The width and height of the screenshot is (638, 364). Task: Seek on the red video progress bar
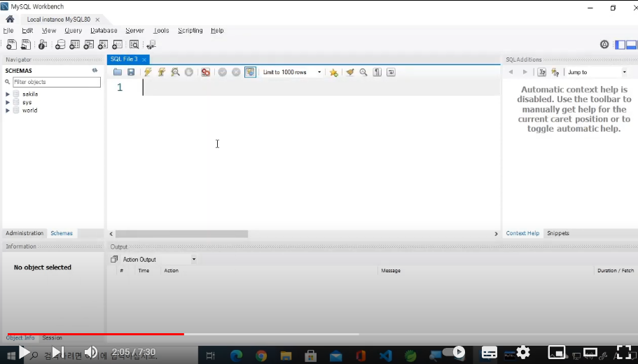(x=96, y=335)
